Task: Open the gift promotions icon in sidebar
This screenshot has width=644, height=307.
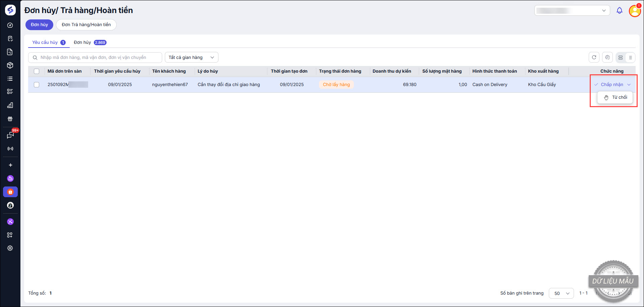Action: click(10, 119)
